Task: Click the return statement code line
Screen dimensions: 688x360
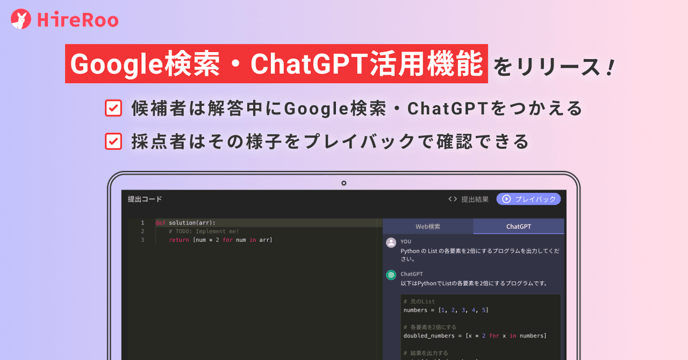Action: (x=221, y=240)
